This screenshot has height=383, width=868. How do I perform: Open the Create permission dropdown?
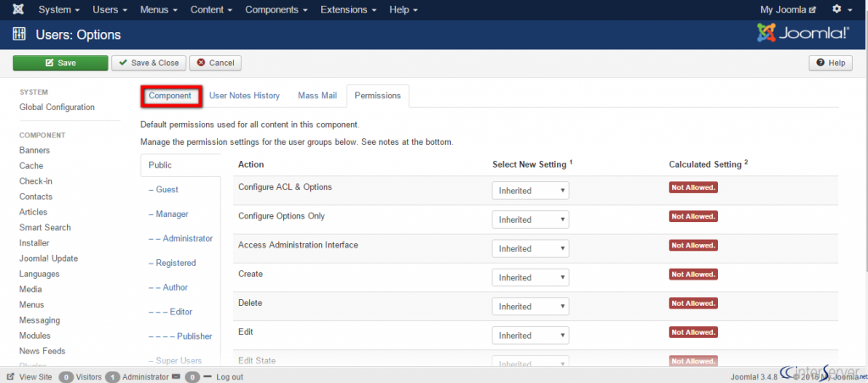click(531, 277)
